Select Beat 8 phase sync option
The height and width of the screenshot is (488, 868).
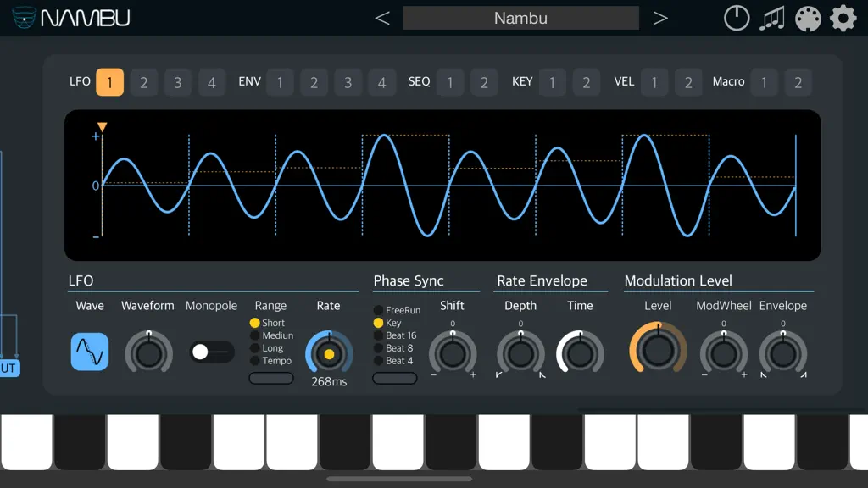coord(393,348)
